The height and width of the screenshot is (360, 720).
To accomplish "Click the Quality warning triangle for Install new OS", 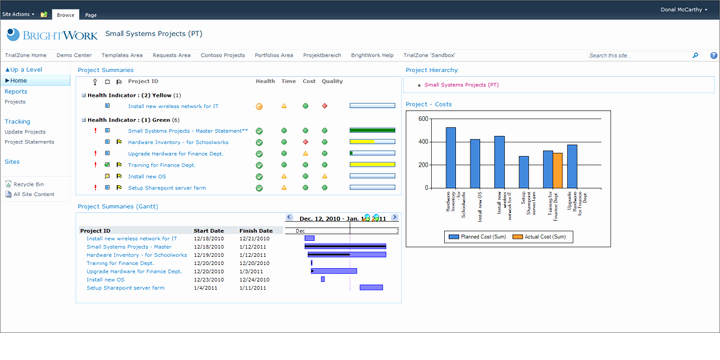I will coord(325,176).
